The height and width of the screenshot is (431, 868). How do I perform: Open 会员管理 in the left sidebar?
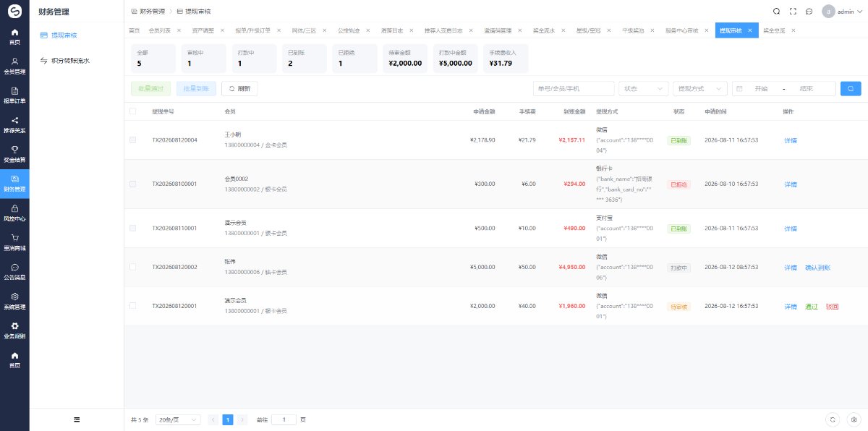(x=14, y=66)
